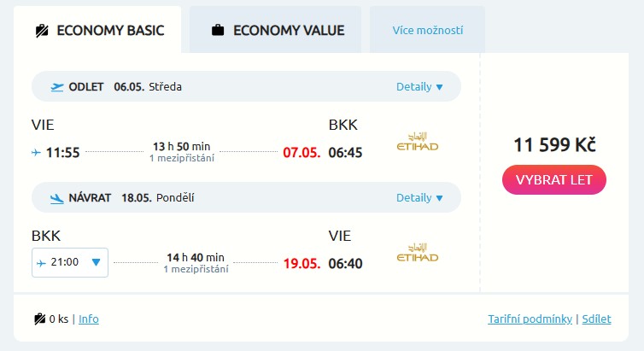Viewport: 644px width, 351px height.
Task: Switch to the Economy Value tab
Action: pyautogui.click(x=278, y=31)
